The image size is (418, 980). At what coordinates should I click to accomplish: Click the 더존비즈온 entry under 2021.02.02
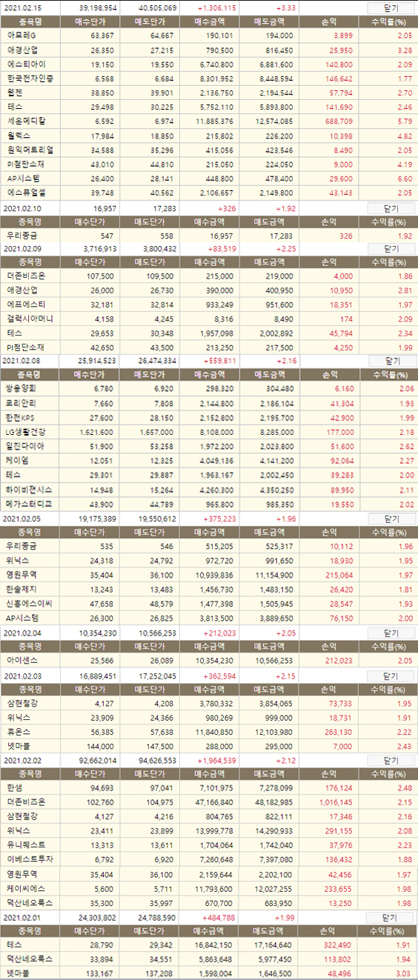[26, 801]
